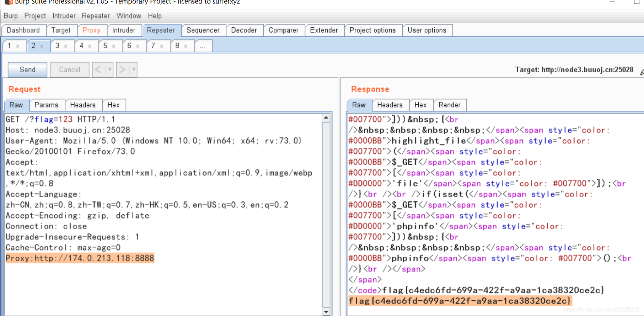Image resolution: width=644 pixels, height=316 pixels.
Task: Go back to previous request in history
Action: (98, 69)
